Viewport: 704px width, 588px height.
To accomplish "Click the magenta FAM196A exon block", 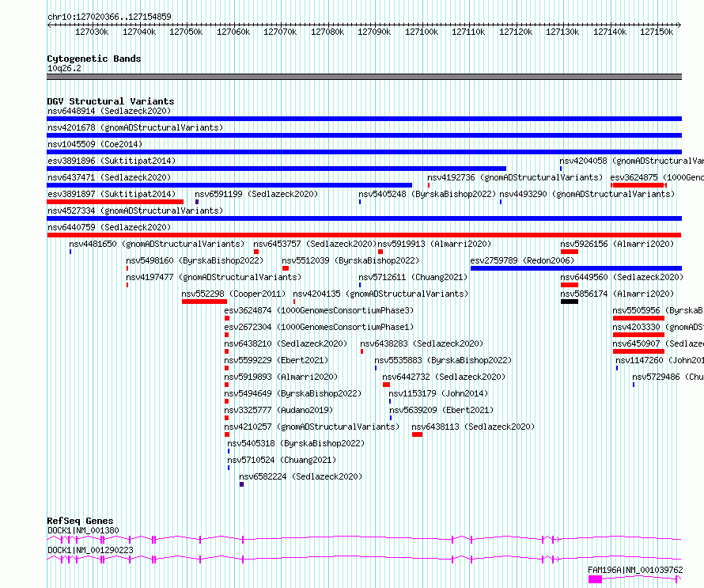I will point(595,579).
